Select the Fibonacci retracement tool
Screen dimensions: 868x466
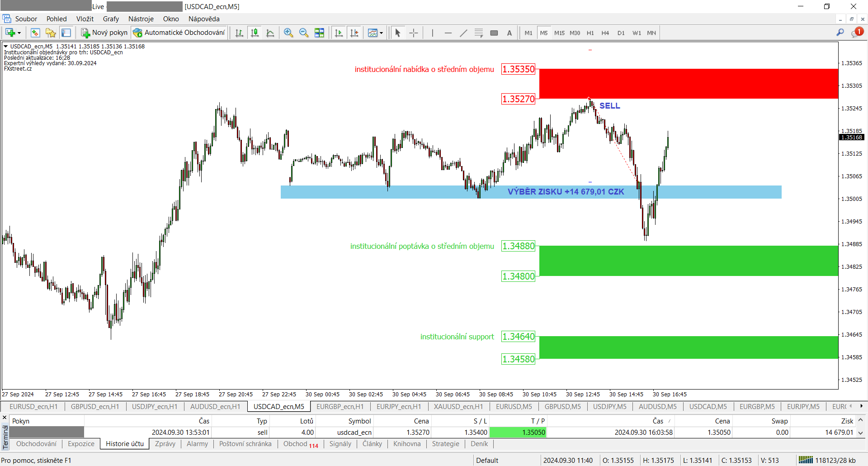479,33
